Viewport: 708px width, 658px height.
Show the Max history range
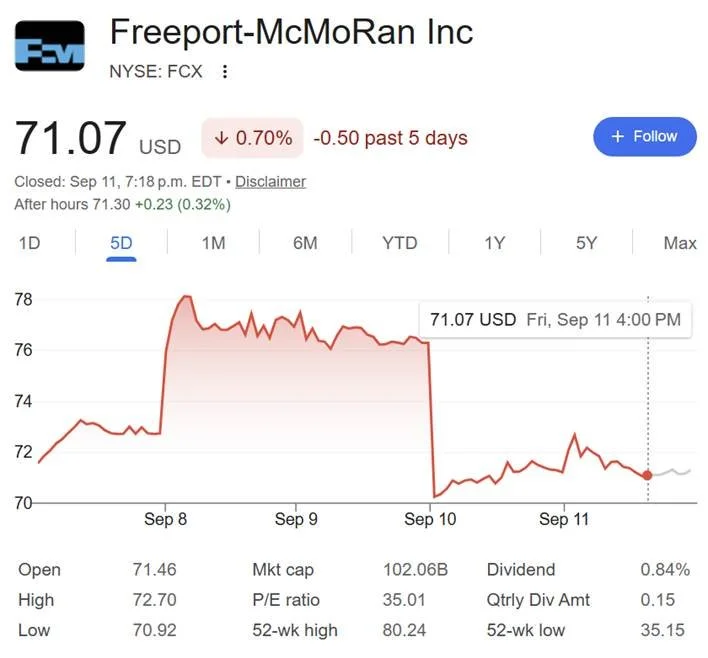[680, 243]
